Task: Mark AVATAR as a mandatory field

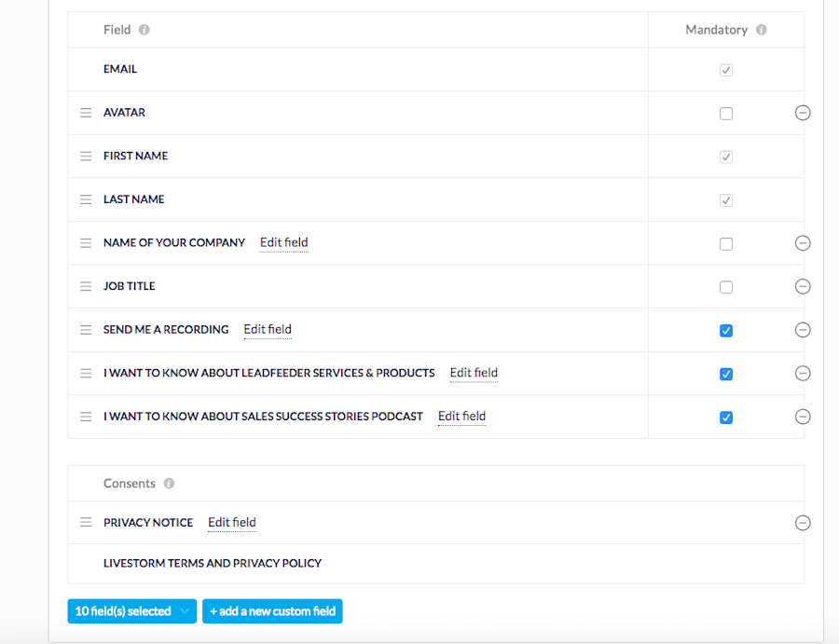Action: click(x=725, y=113)
